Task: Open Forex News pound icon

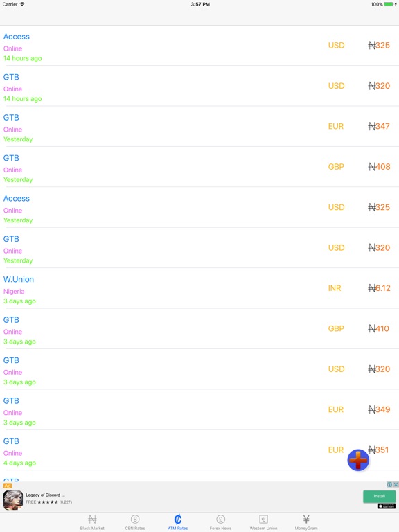Action: click(x=220, y=519)
